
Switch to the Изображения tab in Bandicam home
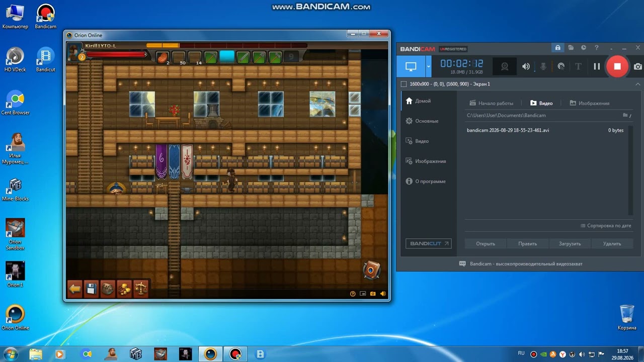[x=589, y=103]
